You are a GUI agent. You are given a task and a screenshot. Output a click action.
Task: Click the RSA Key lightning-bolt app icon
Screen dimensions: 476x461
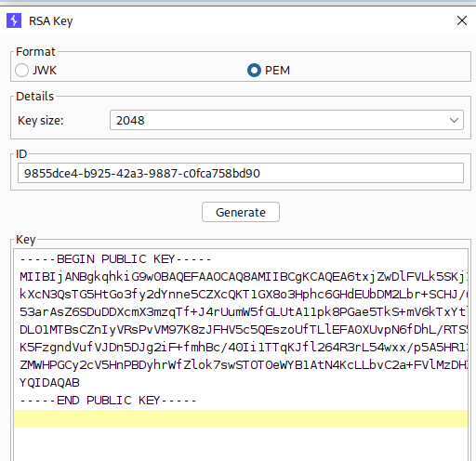click(14, 20)
